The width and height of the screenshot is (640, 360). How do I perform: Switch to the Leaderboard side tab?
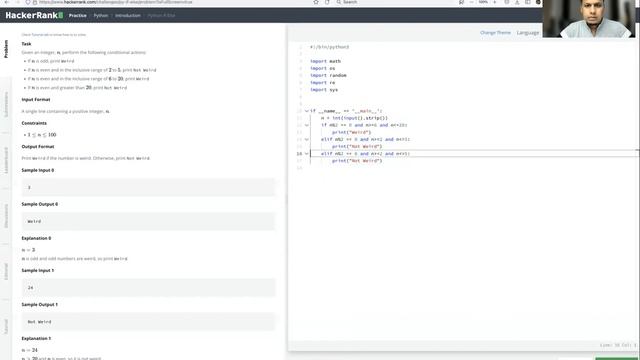click(x=6, y=160)
